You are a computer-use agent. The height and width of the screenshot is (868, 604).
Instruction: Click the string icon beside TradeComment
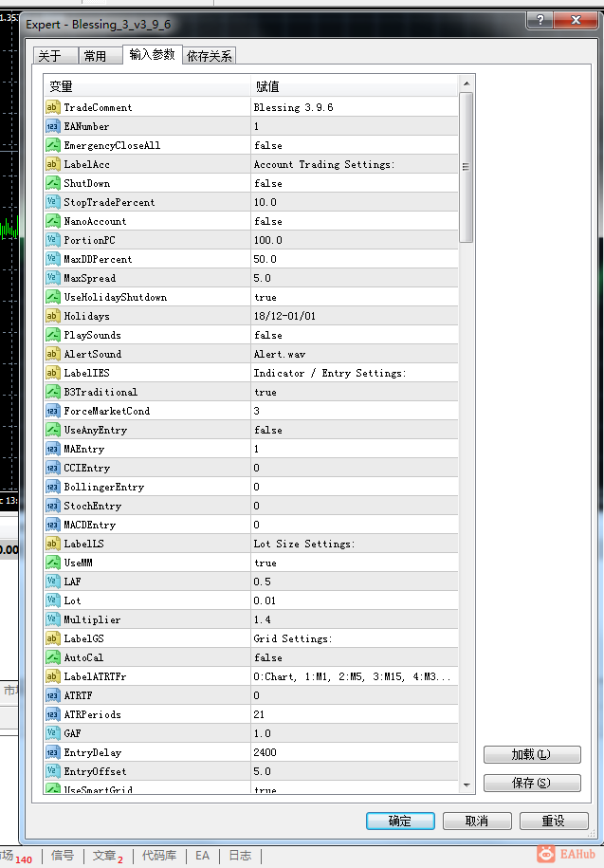click(x=52, y=107)
